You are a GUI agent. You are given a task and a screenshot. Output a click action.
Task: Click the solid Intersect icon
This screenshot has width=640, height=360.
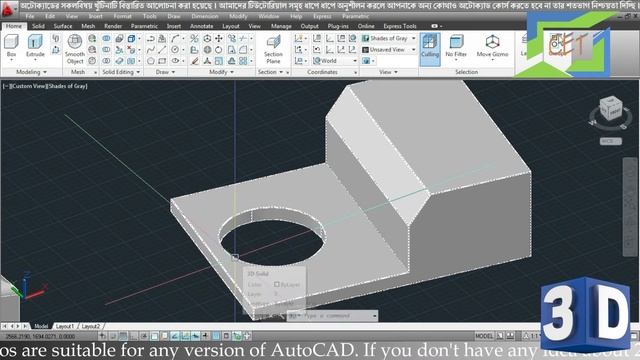(106, 61)
